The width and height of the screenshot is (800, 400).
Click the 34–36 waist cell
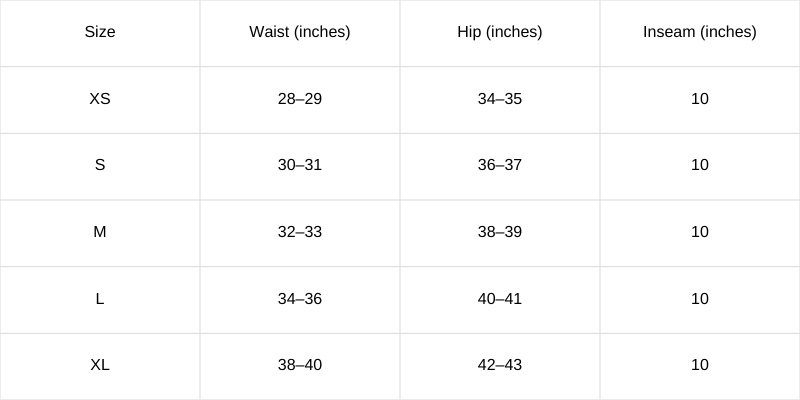click(300, 299)
